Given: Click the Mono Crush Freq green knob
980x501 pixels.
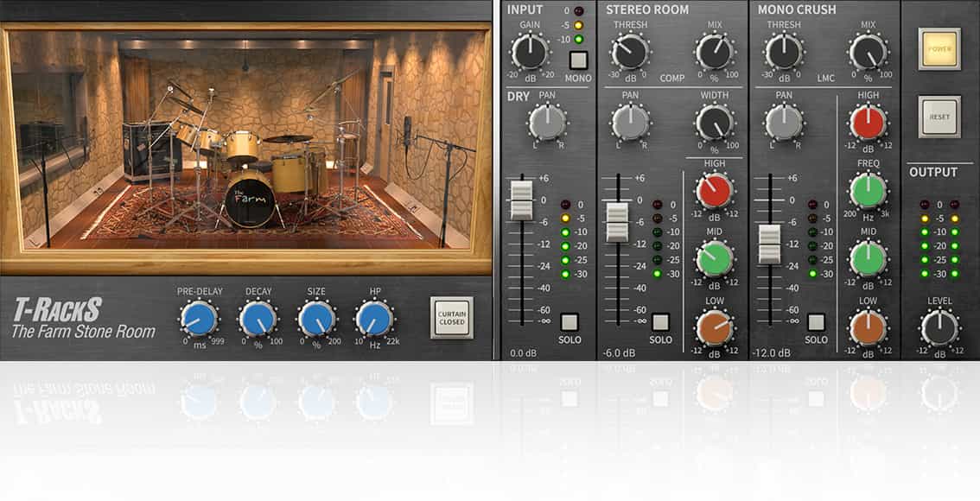Looking at the screenshot, I should (x=869, y=191).
